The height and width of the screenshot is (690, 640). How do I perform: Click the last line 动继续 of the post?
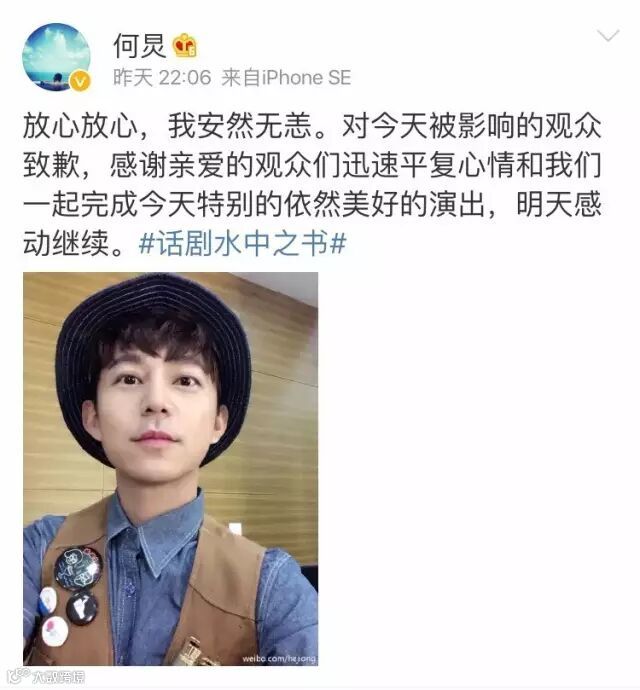73,243
